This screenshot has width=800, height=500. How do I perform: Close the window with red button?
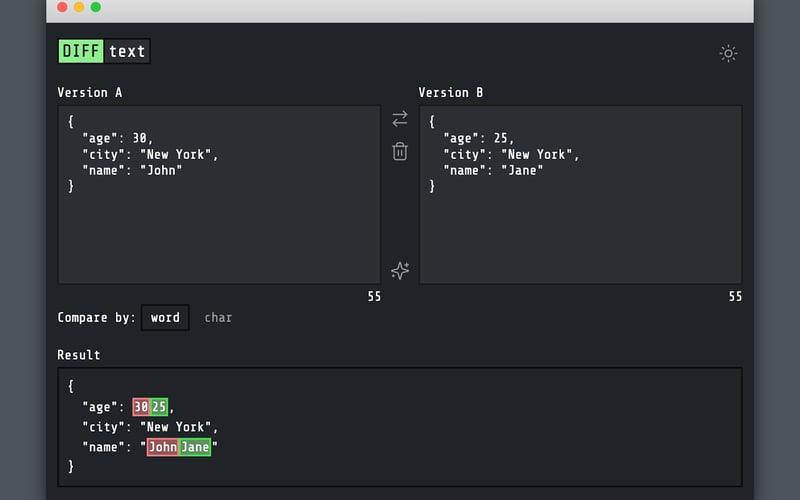click(62, 7)
